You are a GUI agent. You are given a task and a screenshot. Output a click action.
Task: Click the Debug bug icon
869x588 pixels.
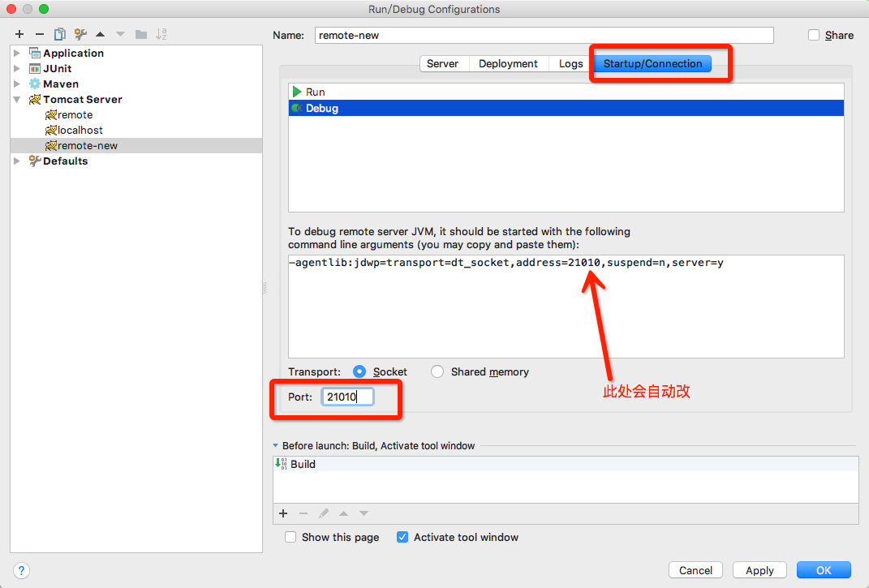point(297,108)
